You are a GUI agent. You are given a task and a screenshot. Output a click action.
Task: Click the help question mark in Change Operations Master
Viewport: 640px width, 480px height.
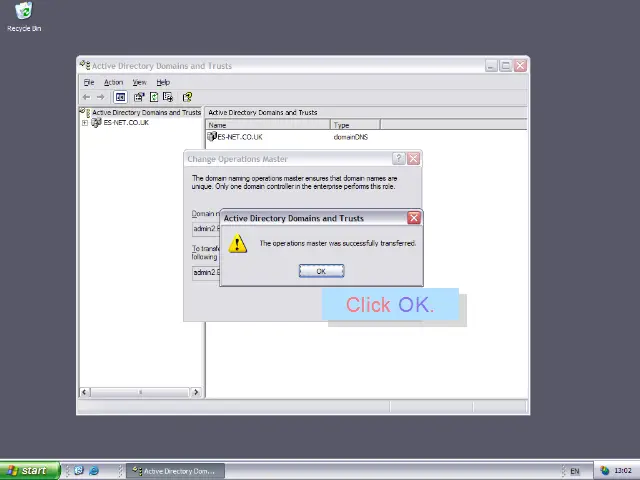point(399,159)
